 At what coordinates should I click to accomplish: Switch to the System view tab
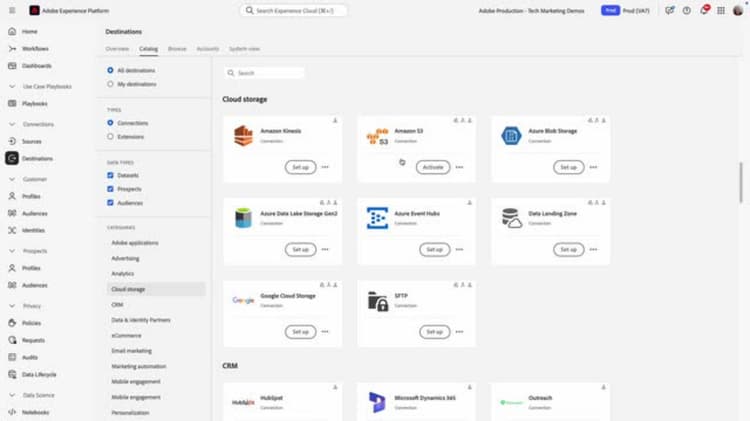click(x=244, y=49)
